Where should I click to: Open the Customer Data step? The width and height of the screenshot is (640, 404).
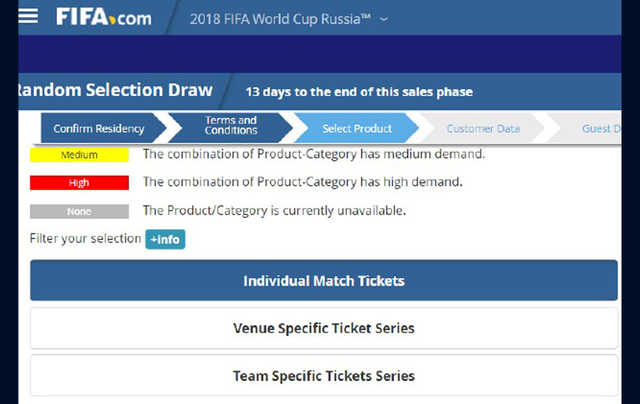coord(483,129)
